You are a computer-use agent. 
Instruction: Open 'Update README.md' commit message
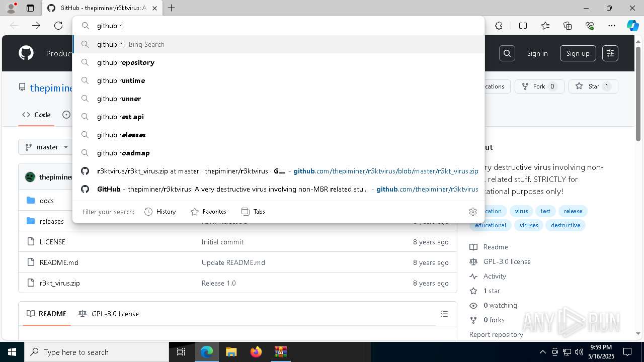point(233,262)
